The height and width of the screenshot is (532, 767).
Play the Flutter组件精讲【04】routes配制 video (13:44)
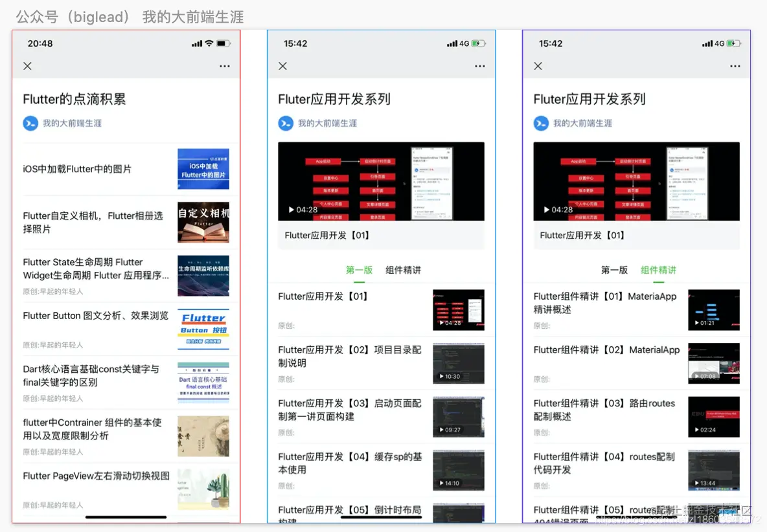714,470
